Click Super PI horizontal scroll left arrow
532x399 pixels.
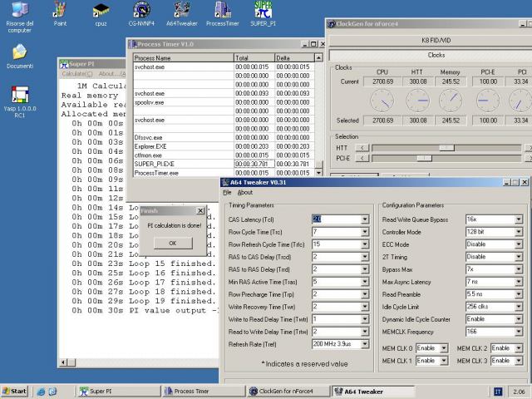point(63,362)
